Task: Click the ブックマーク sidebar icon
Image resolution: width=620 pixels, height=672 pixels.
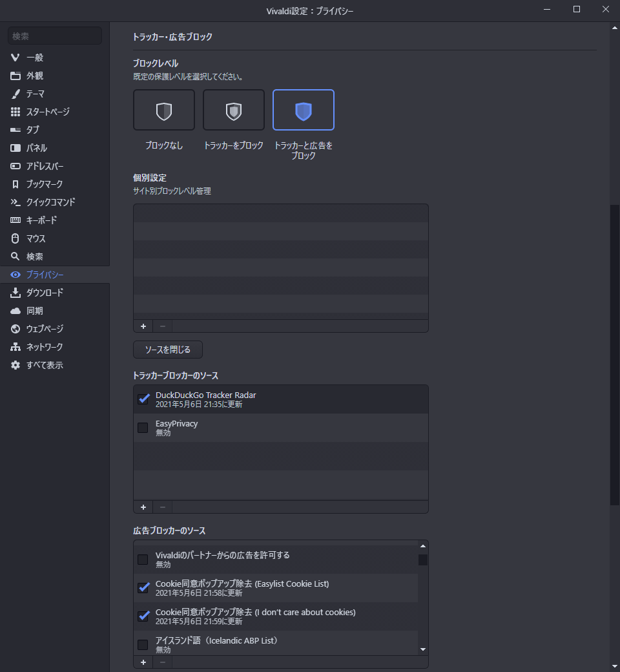Action: coord(15,184)
